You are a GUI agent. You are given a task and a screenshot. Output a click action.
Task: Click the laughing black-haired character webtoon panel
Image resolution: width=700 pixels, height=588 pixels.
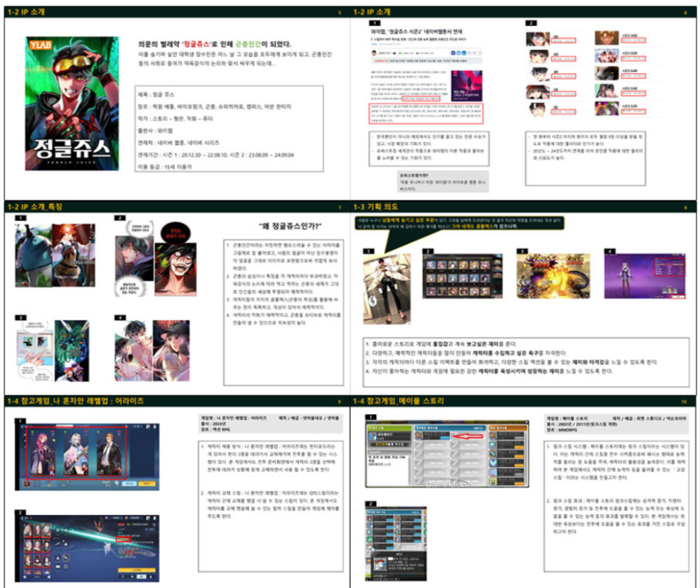pyautogui.click(x=175, y=269)
